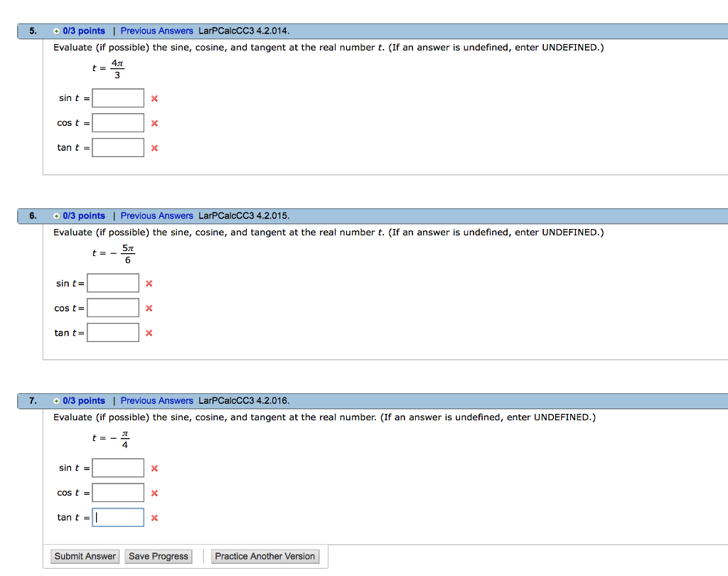
Task: Click the red X next to tan t in question 6
Action: 148,333
